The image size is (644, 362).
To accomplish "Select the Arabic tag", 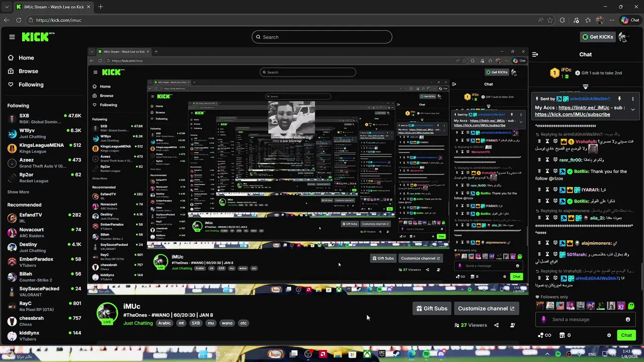I will point(165,323).
